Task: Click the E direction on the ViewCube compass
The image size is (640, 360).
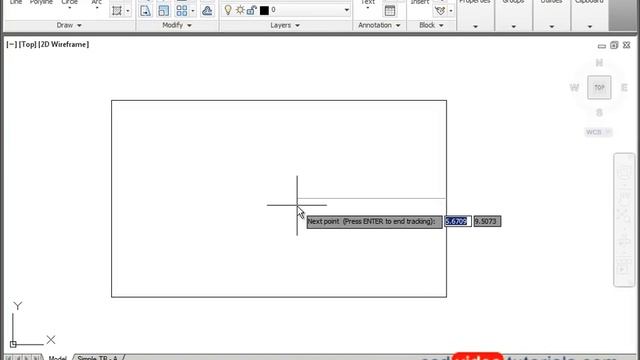Action: (624, 88)
